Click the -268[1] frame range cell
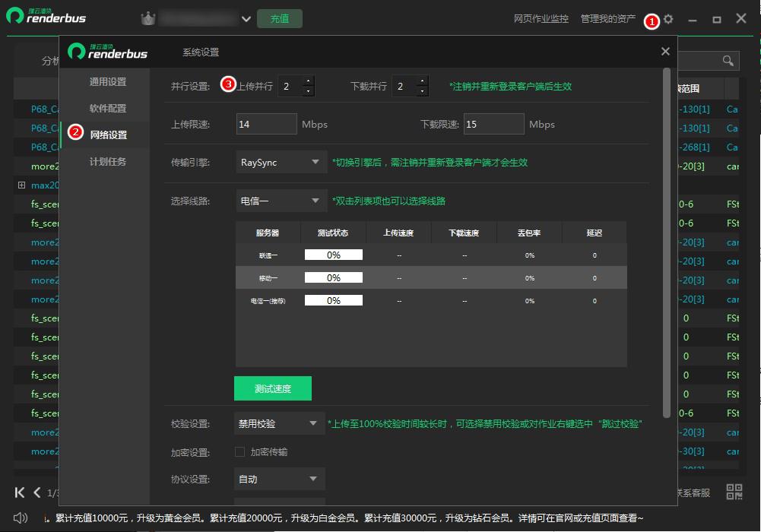The image size is (761, 532). 694,147
